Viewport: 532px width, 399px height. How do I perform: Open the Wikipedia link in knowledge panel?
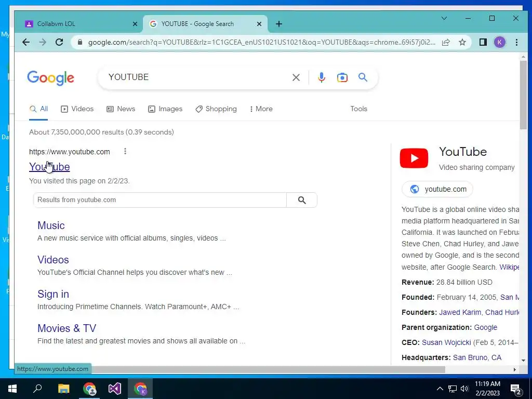(509, 267)
